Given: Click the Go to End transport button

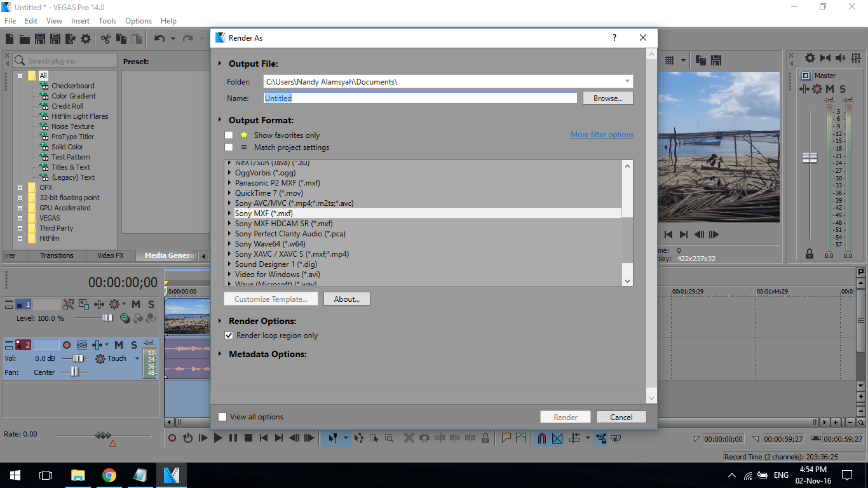Looking at the screenshot, I should (x=279, y=438).
